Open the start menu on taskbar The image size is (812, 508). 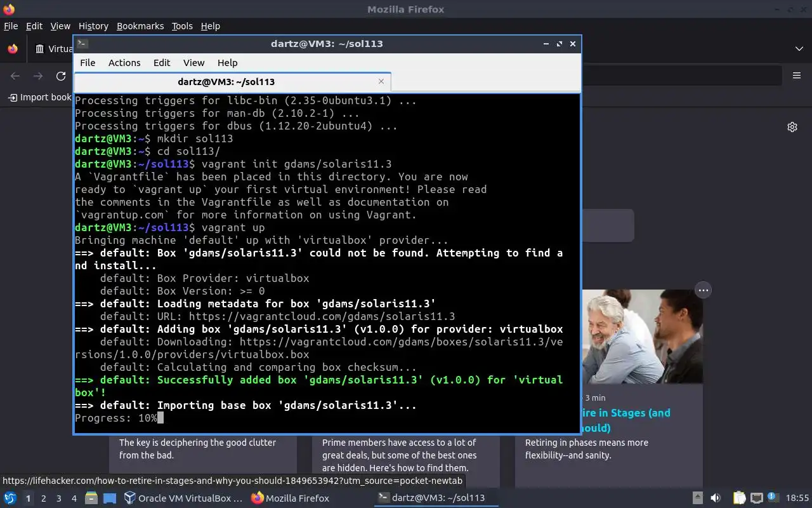coord(10,498)
